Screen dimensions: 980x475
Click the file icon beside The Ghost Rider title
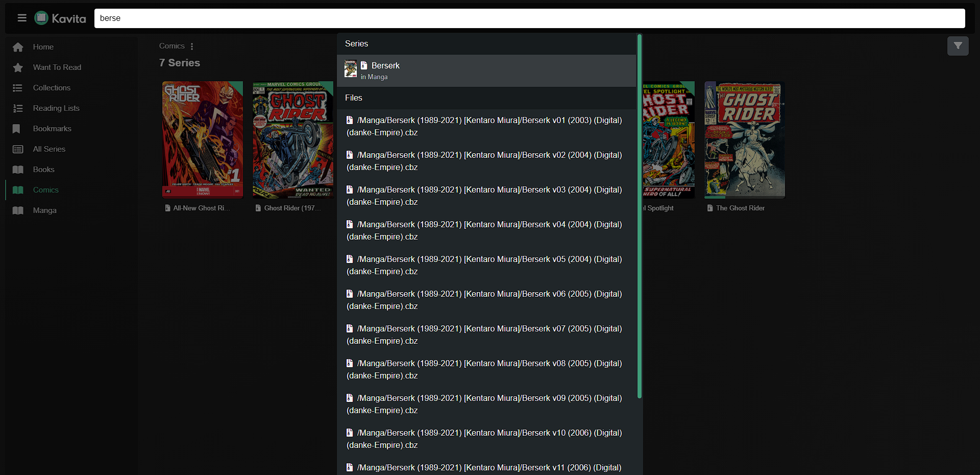(710, 208)
